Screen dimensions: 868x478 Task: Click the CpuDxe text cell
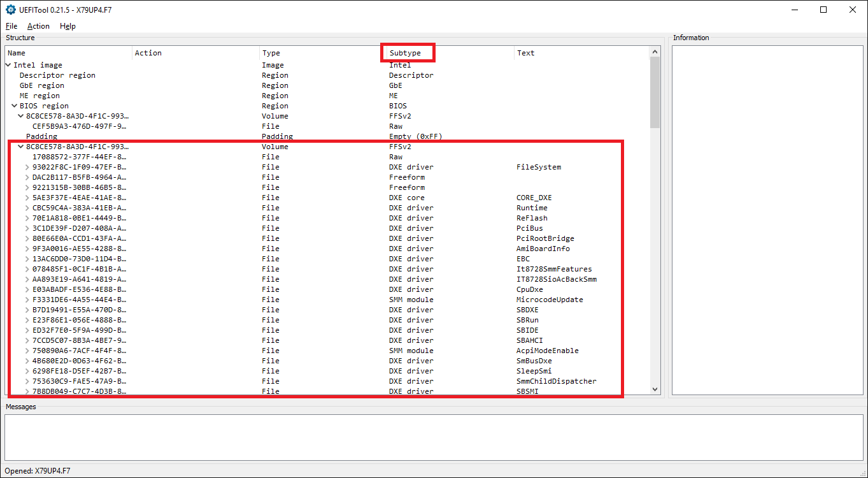[530, 289]
